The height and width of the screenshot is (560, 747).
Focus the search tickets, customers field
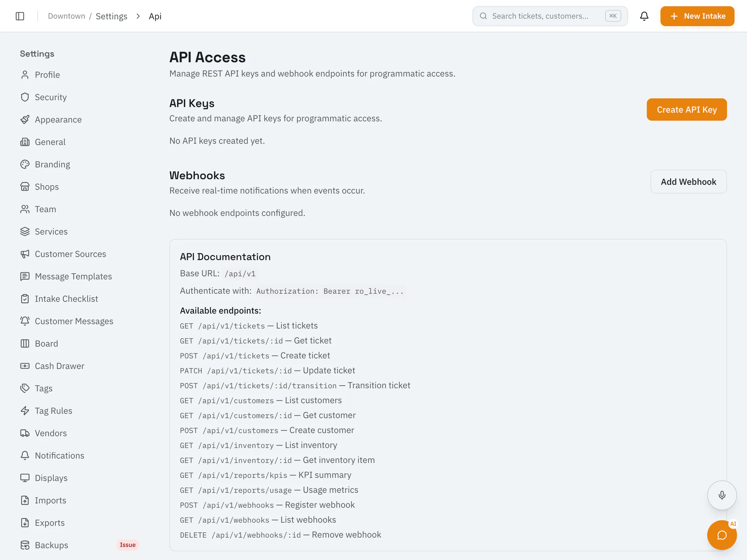(550, 16)
